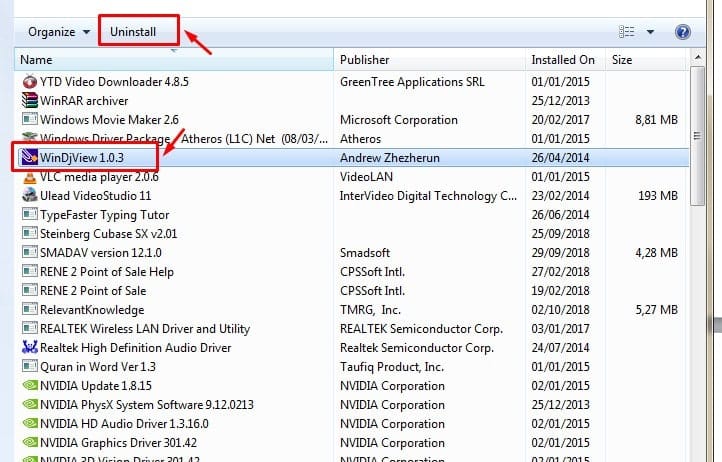Screen dimensions: 722x462
Task: Click the WinDjView 1.0.3 program icon
Action: pyautogui.click(x=29, y=158)
